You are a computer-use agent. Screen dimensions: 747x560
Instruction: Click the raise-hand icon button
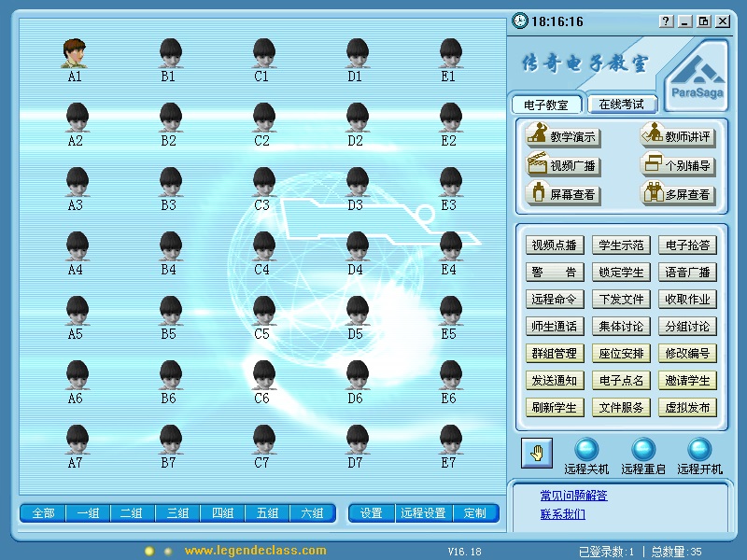coord(537,453)
